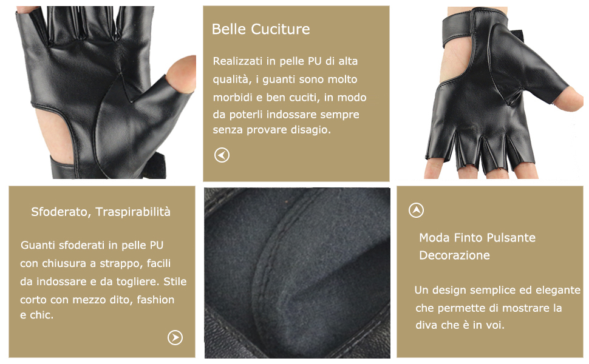Click the left-pointing arrow icon under Belle Cuciture
The width and height of the screenshot is (589, 364).
(x=222, y=155)
